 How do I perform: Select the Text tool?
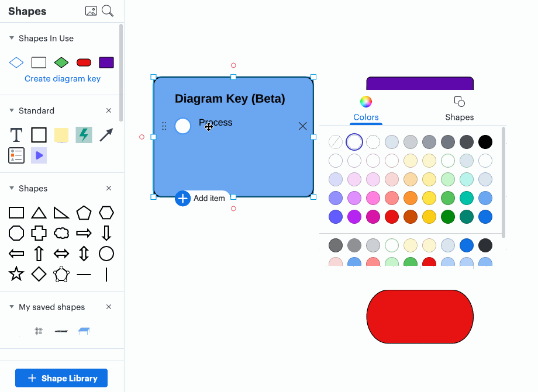pos(16,135)
